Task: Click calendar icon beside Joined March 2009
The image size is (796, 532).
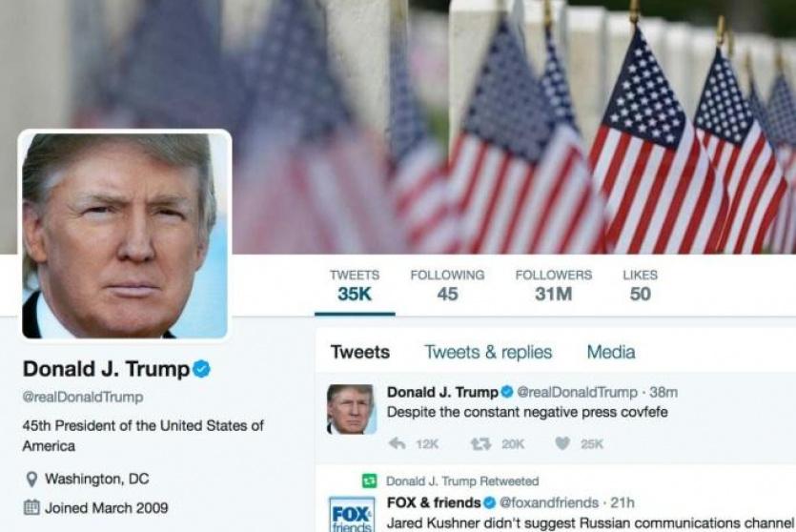Action: pyautogui.click(x=31, y=507)
